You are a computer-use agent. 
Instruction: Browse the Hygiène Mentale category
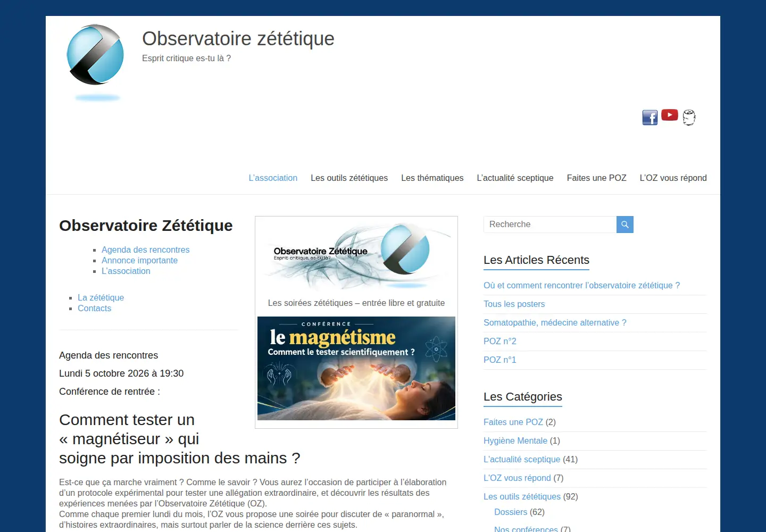[x=515, y=441]
